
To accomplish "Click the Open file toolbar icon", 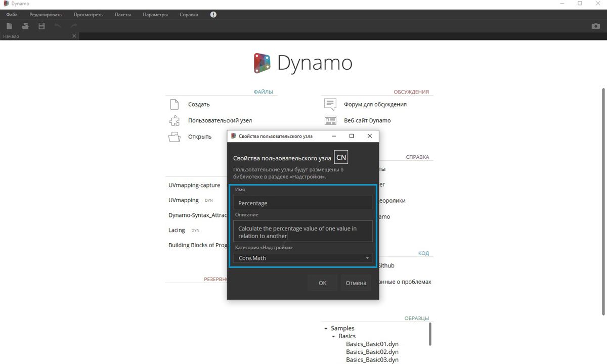I will coord(25,26).
